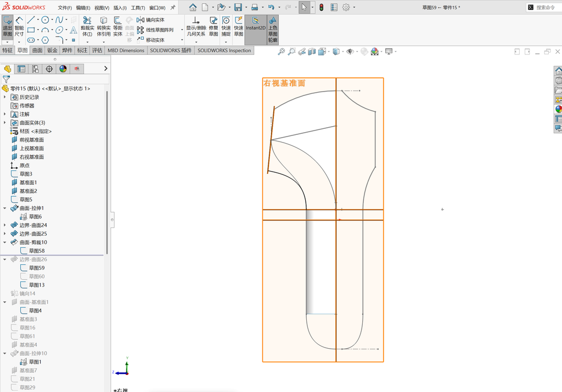Expand the FeatureManager panel tabs arrow
The height and width of the screenshot is (392, 562).
[105, 69]
